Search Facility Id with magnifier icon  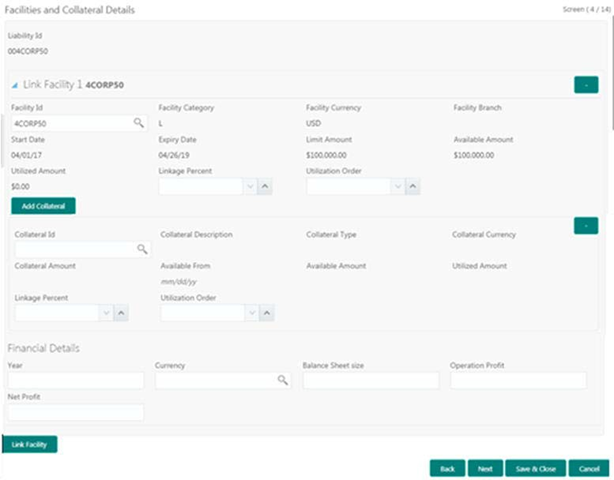(x=139, y=123)
